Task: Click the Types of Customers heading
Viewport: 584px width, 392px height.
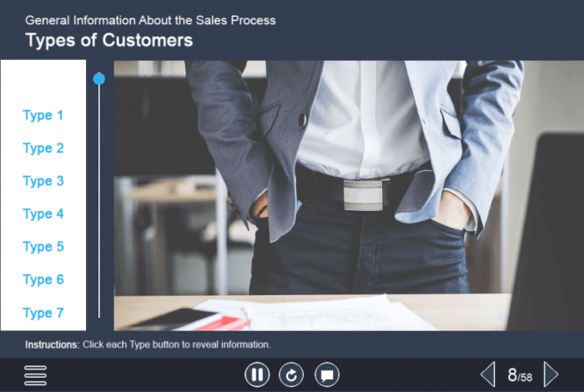Action: tap(108, 40)
